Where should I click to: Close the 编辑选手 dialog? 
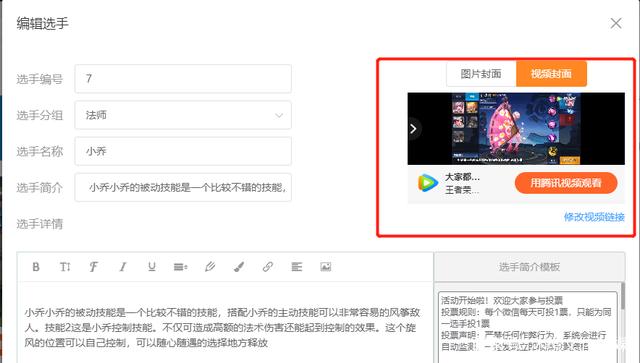(x=616, y=23)
